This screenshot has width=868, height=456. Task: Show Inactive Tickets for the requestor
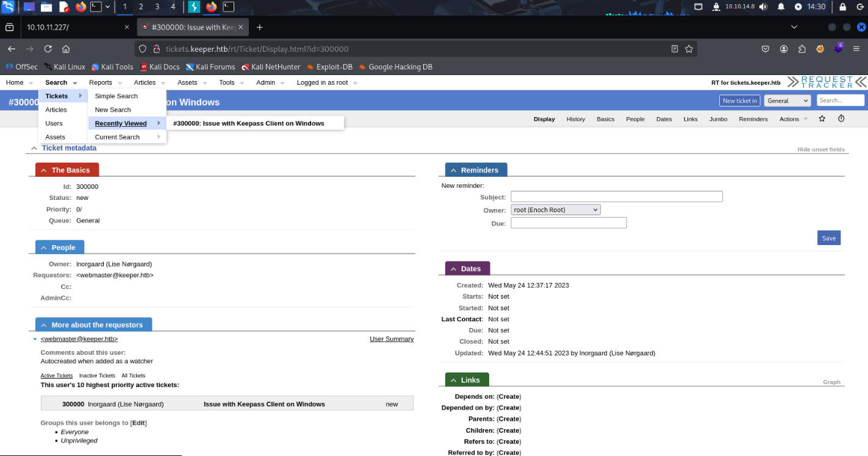coord(97,376)
